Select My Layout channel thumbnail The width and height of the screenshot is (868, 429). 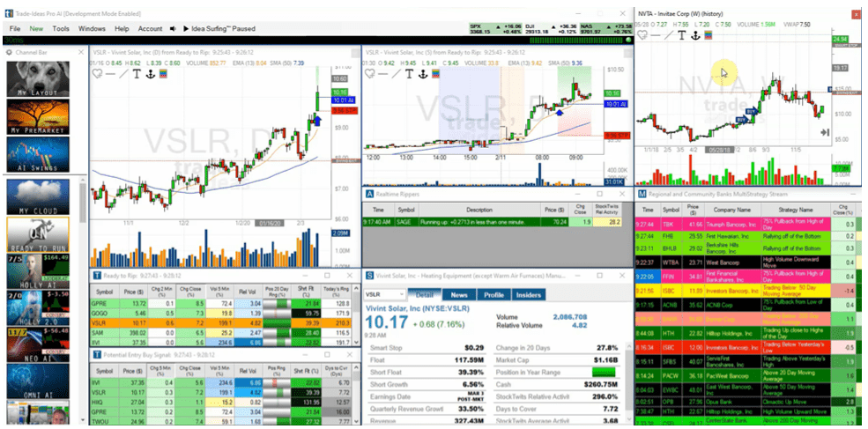38,78
